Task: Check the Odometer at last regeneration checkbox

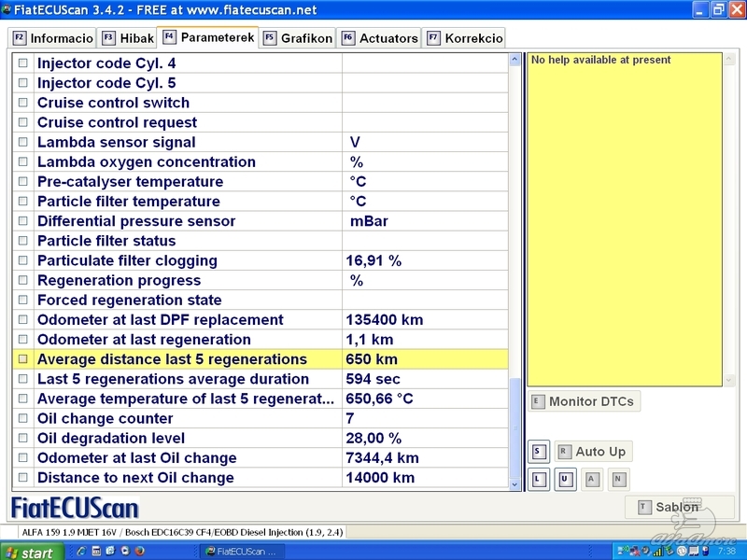Action: click(22, 340)
